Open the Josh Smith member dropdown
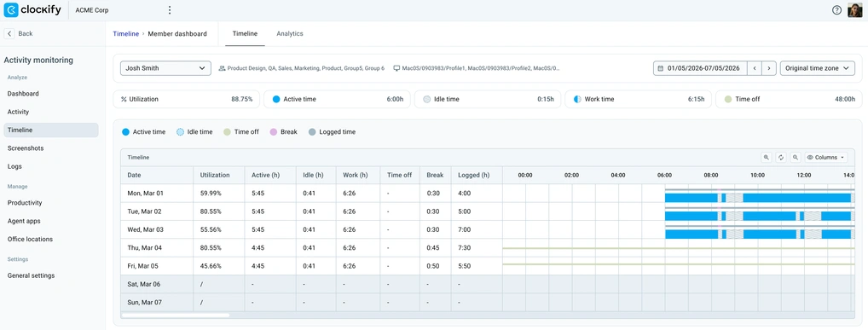This screenshot has width=868, height=330. pos(165,68)
